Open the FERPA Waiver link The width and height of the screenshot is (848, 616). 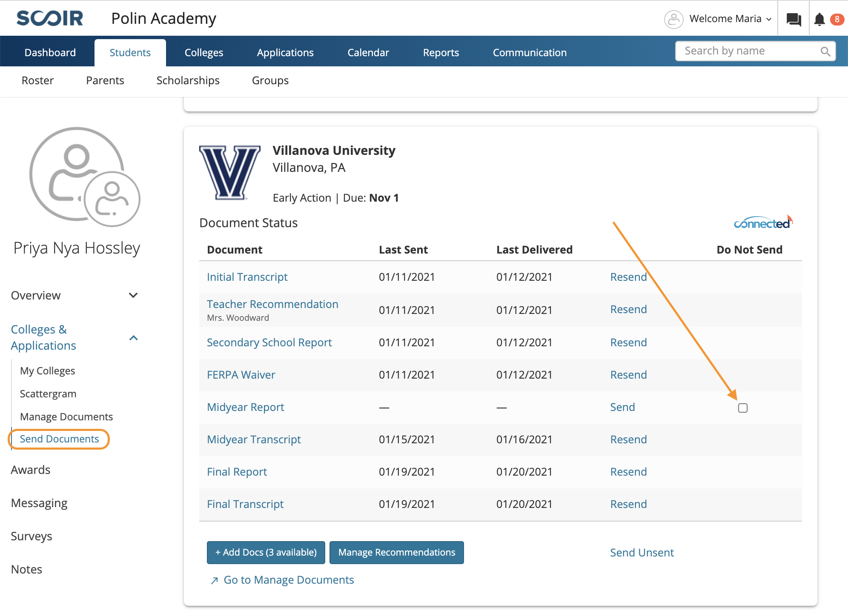[x=241, y=375]
